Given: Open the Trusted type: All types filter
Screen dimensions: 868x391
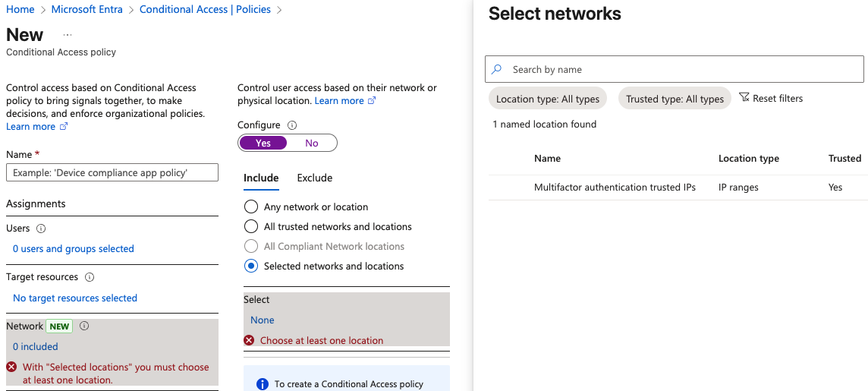Looking at the screenshot, I should pos(675,99).
